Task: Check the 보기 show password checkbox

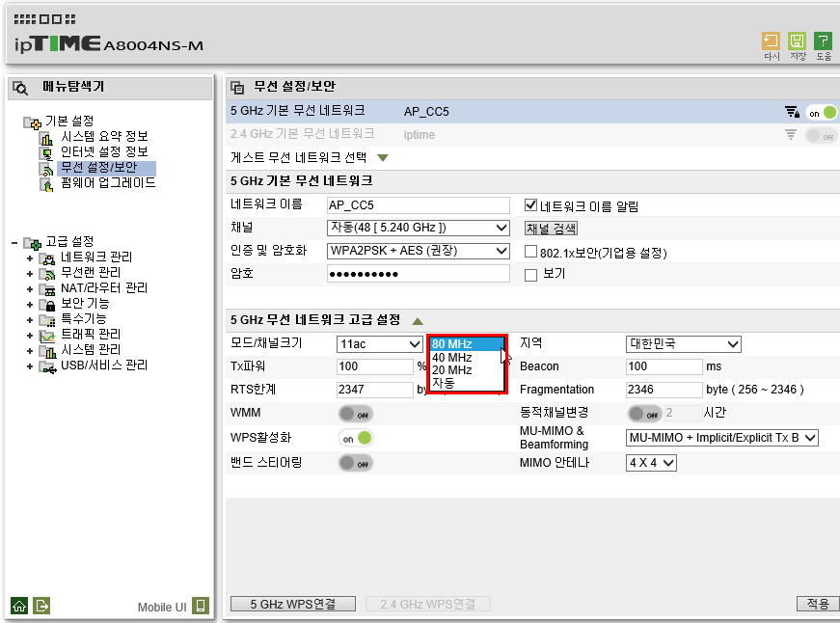Action: tap(530, 275)
